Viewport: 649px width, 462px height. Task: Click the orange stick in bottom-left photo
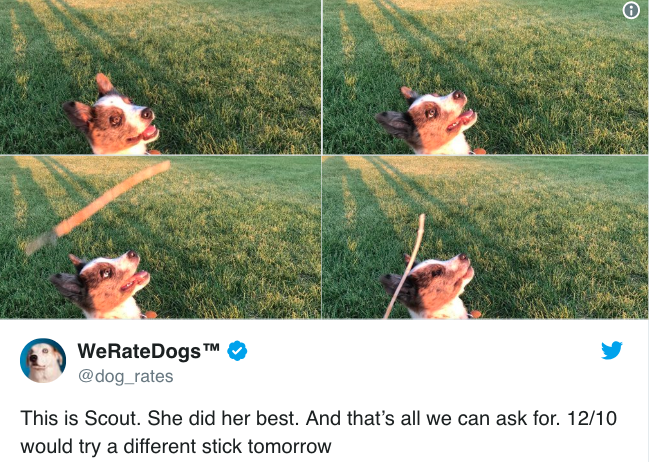pos(98,207)
